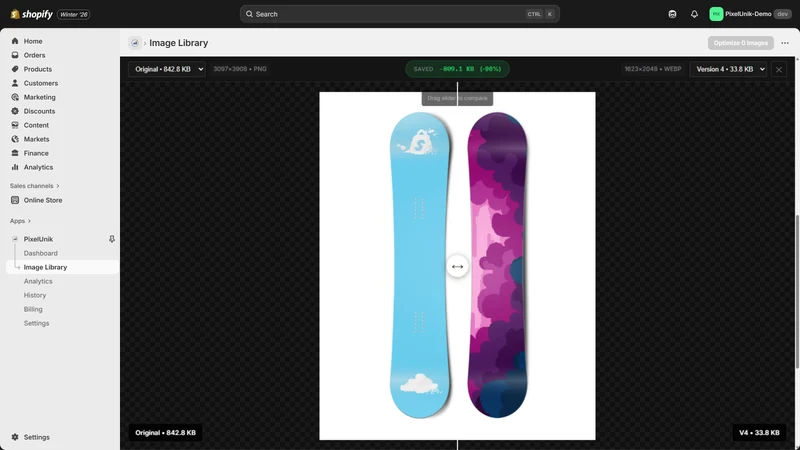800x450 pixels.
Task: Open PixelUnik Dashboard
Action: 40,253
